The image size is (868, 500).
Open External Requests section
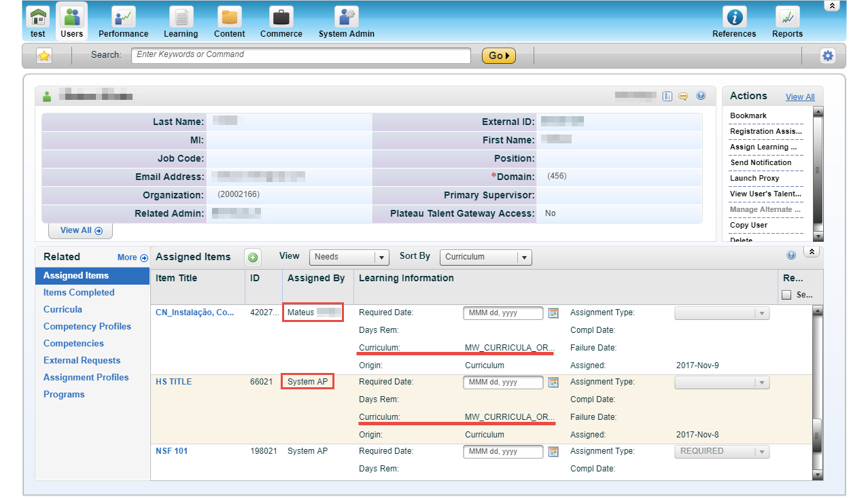82,361
